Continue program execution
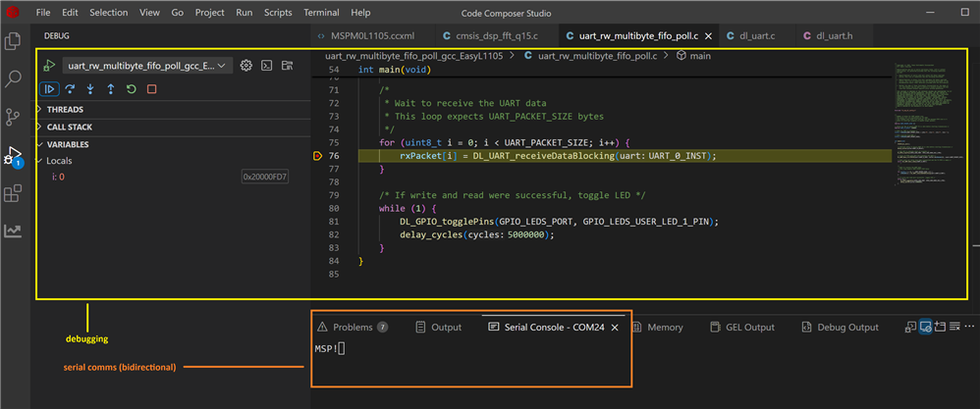This screenshot has width=980, height=409. pyautogui.click(x=49, y=89)
